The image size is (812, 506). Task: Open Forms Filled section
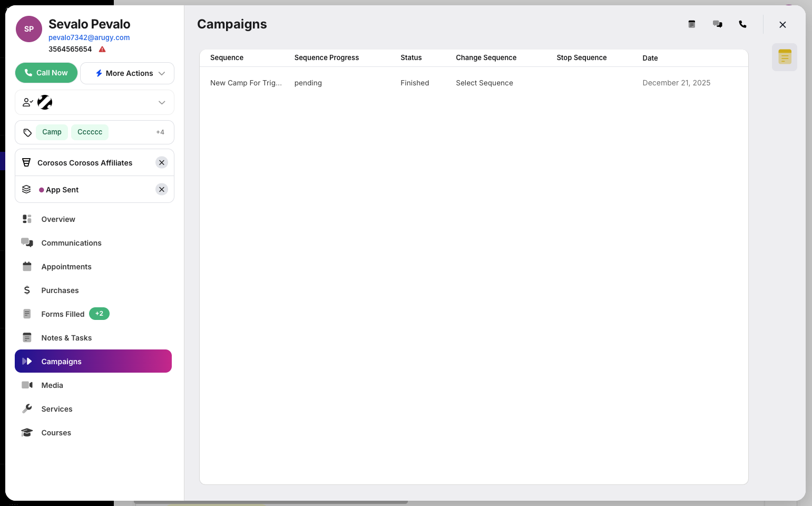[x=93, y=314]
